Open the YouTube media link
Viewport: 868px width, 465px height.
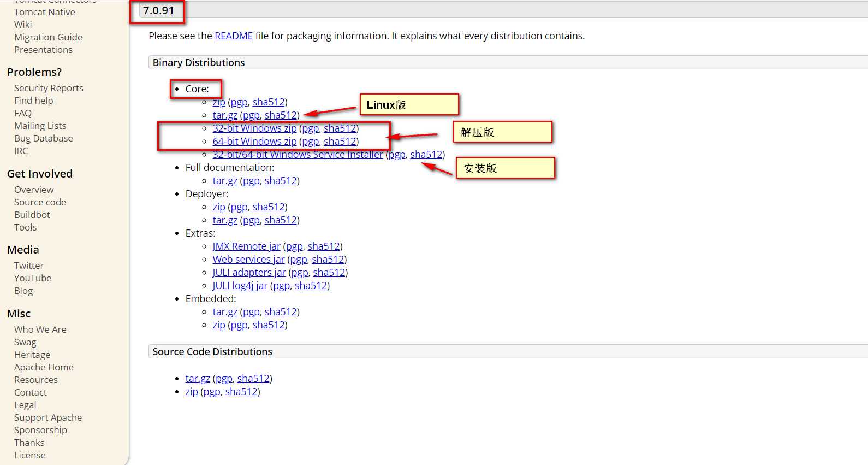pyautogui.click(x=33, y=278)
